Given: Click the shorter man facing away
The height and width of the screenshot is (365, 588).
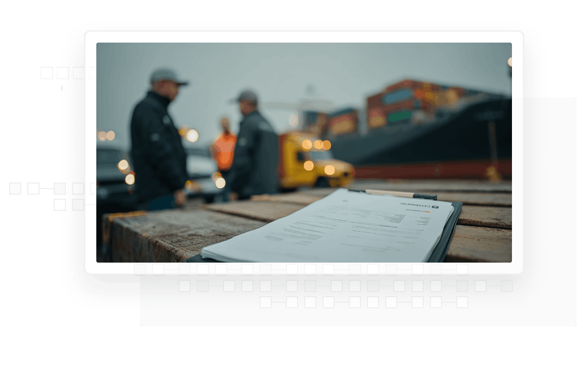Looking at the screenshot, I should tap(253, 147).
